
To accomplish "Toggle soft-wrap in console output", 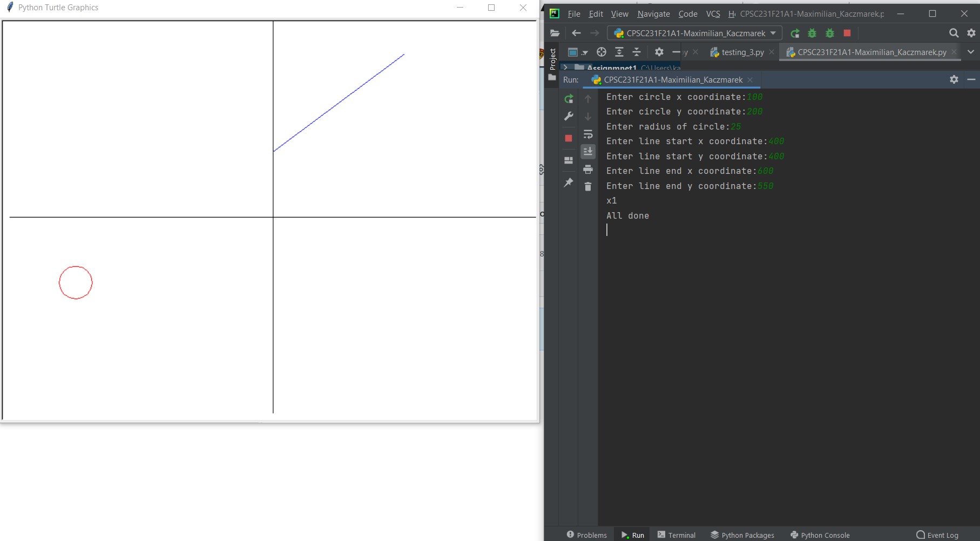I will click(x=588, y=134).
